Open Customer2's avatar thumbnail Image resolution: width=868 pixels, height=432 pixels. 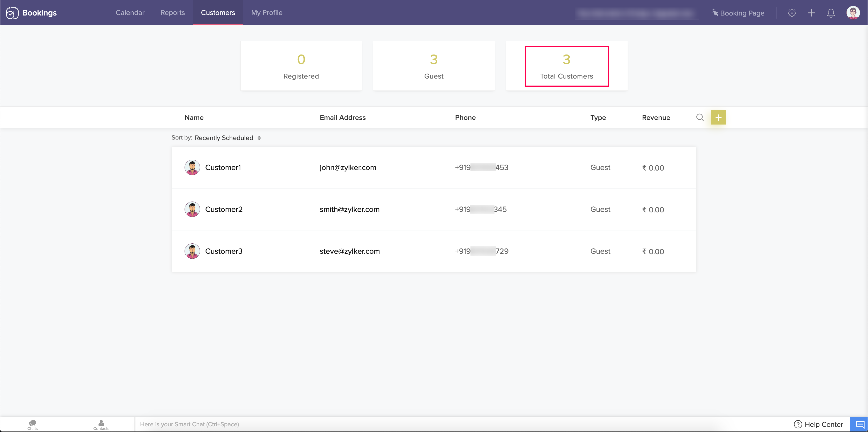pos(192,210)
